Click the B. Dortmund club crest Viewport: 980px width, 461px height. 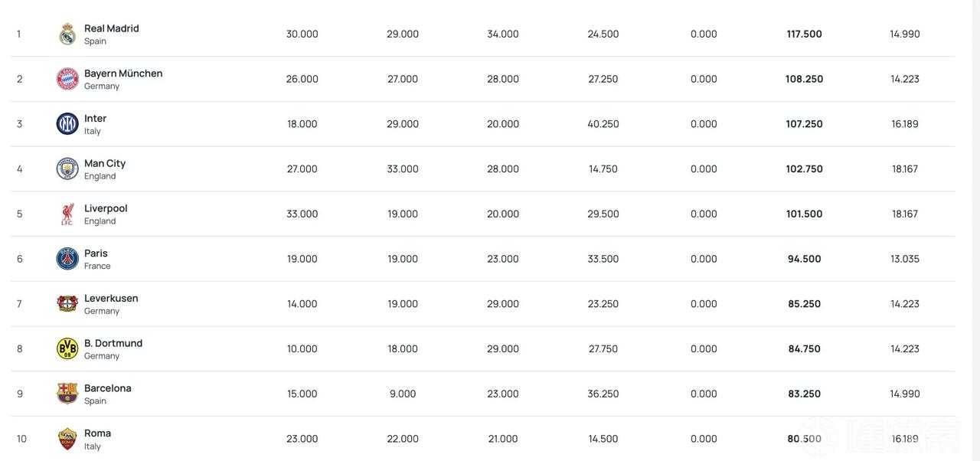click(67, 348)
